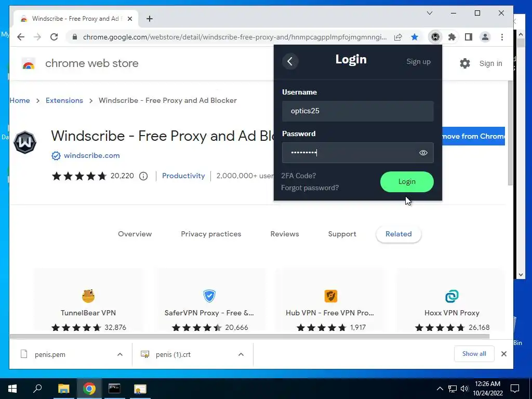Click the Password input field
Screen dimensions: 532x399
357,153
